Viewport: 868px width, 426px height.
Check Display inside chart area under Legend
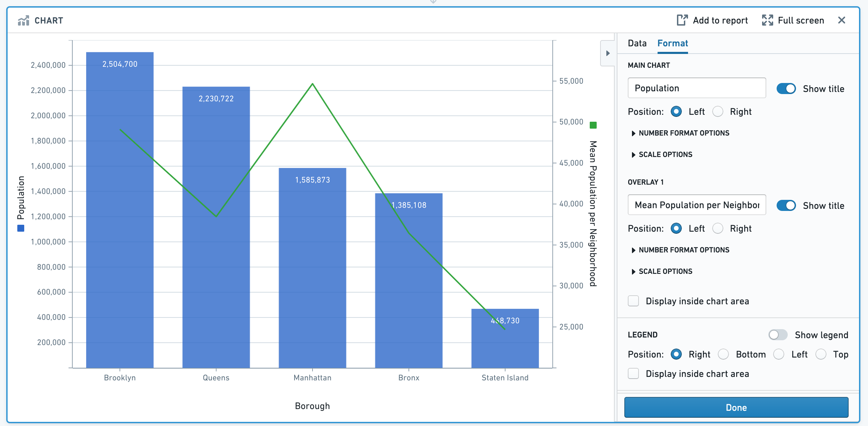click(633, 373)
